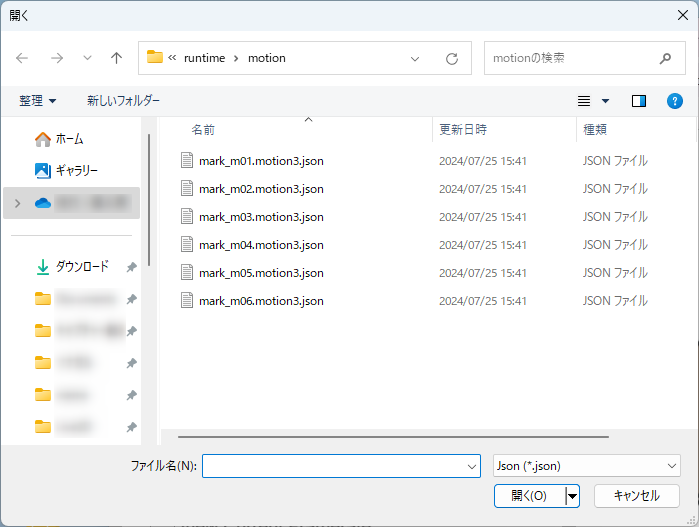The width and height of the screenshot is (699, 527).
Task: Go back with the left arrow
Action: [x=23, y=58]
